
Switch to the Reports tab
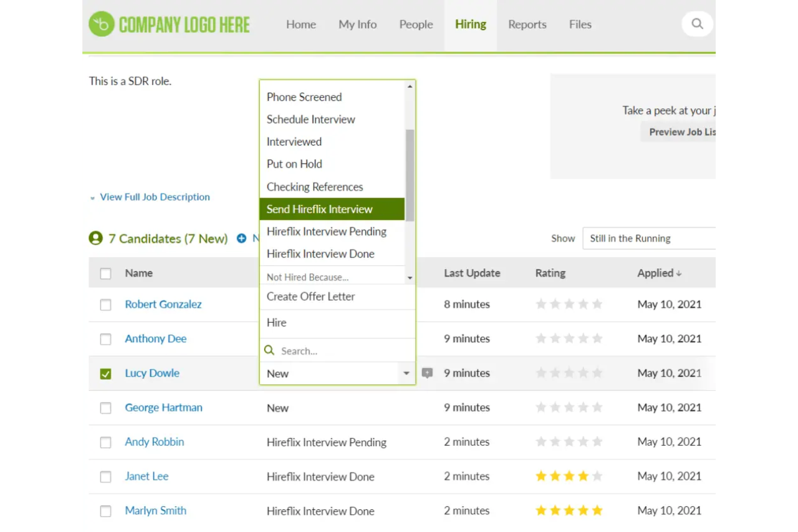(527, 24)
